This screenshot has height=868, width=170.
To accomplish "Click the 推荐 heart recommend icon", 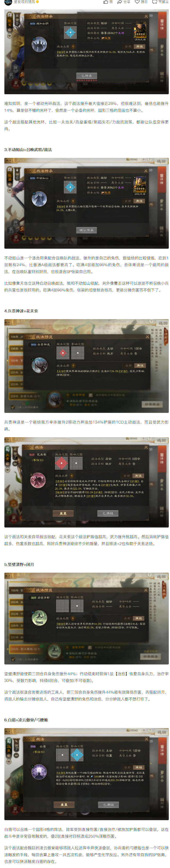I will tap(137, 2).
